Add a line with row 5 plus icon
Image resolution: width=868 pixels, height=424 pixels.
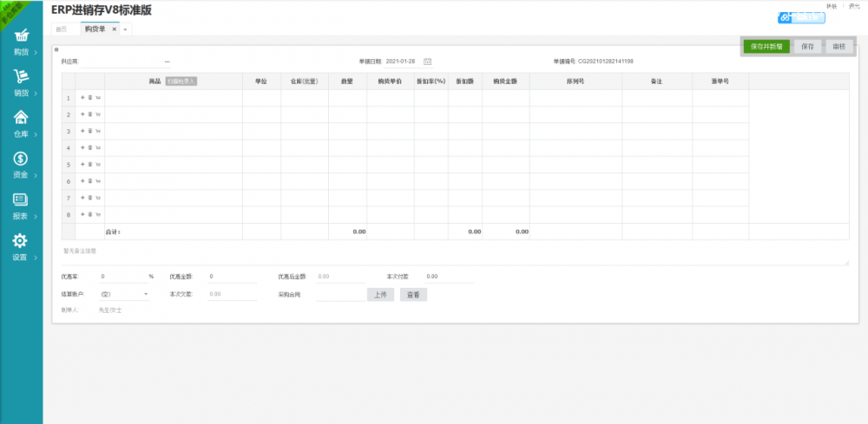82,164
